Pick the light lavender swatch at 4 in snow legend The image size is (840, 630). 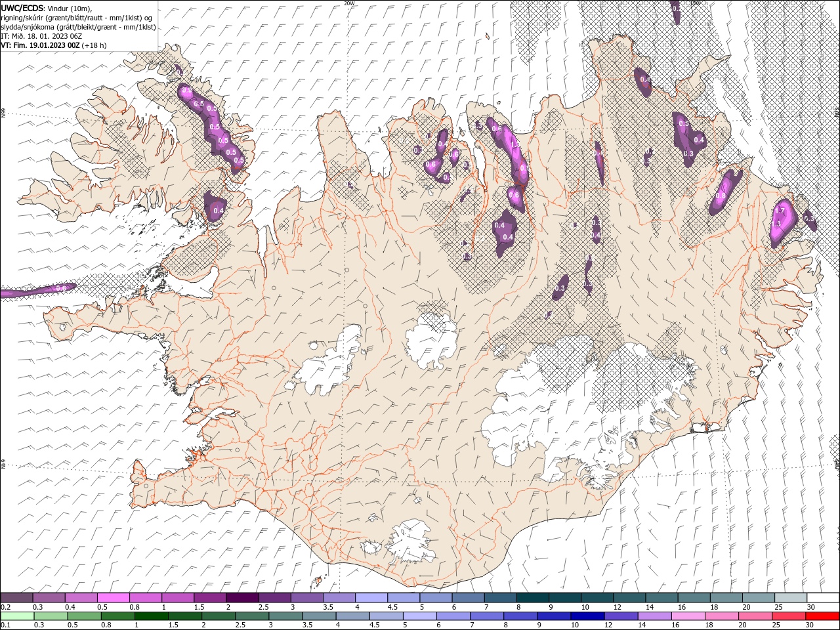(x=371, y=598)
